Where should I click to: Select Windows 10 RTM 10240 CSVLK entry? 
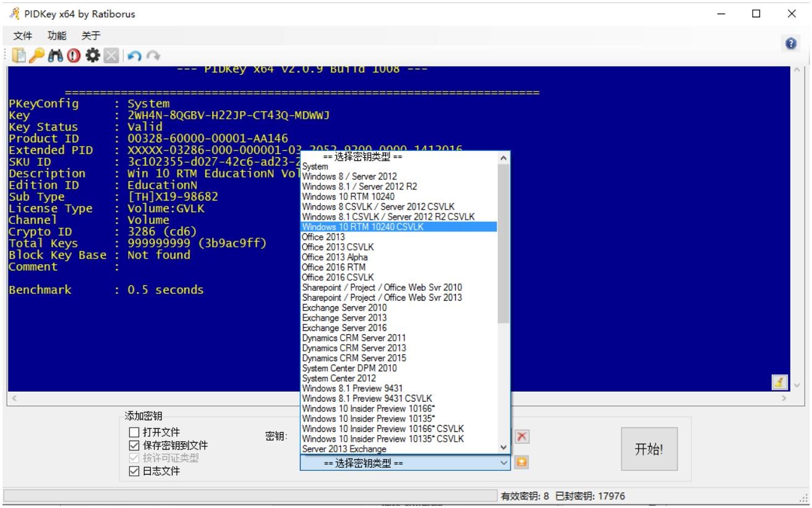399,227
